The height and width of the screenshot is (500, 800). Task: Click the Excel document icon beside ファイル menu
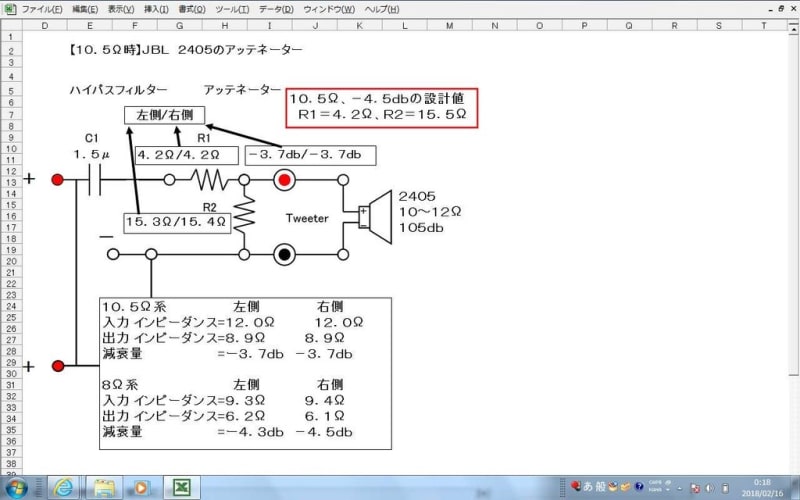click(9, 9)
